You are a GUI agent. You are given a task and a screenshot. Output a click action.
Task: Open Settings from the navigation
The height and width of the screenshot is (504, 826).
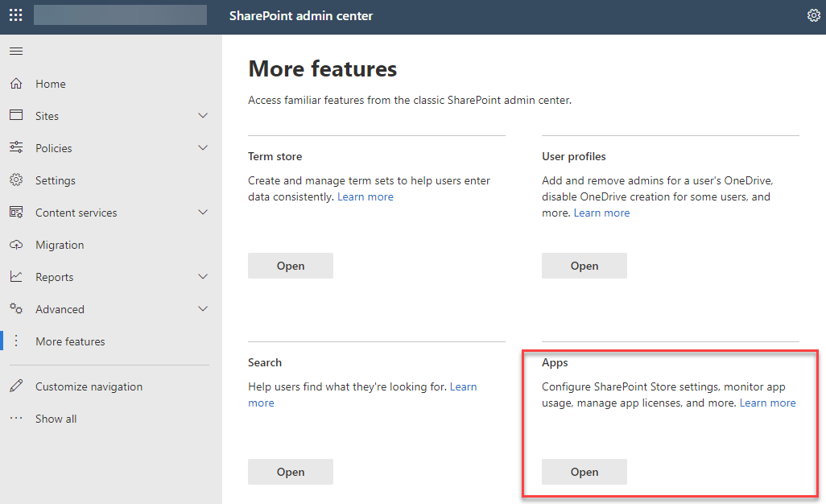(56, 180)
